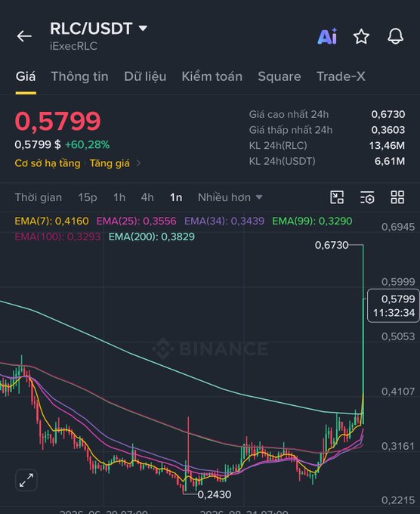The image size is (420, 514).
Task: Expand tags chevron after Tăng giá
Action: (x=138, y=163)
